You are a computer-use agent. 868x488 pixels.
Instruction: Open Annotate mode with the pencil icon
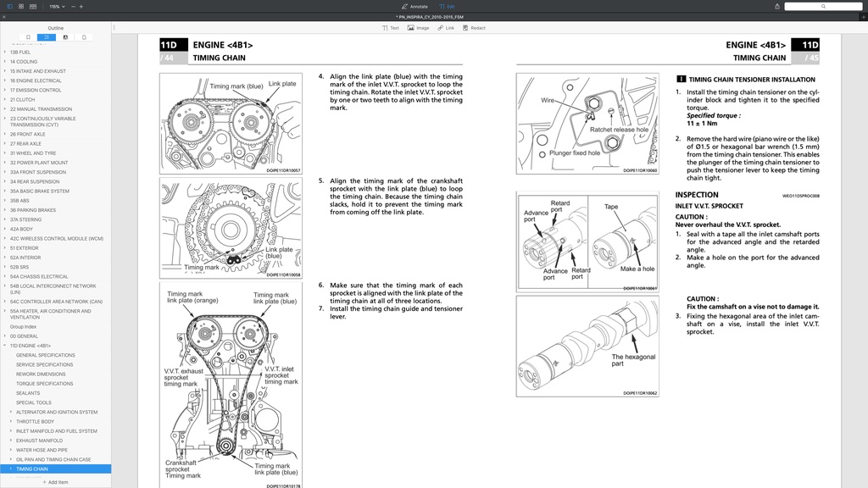(414, 7)
